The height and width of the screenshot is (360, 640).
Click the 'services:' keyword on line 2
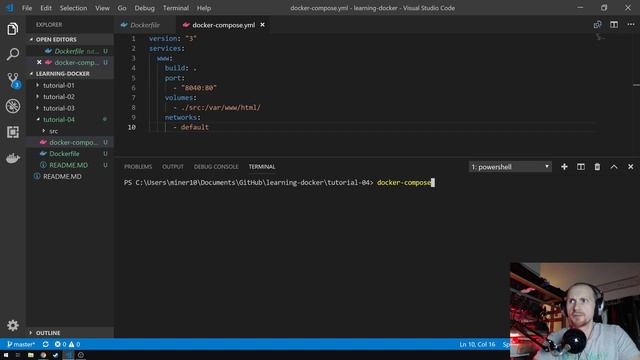(167, 48)
